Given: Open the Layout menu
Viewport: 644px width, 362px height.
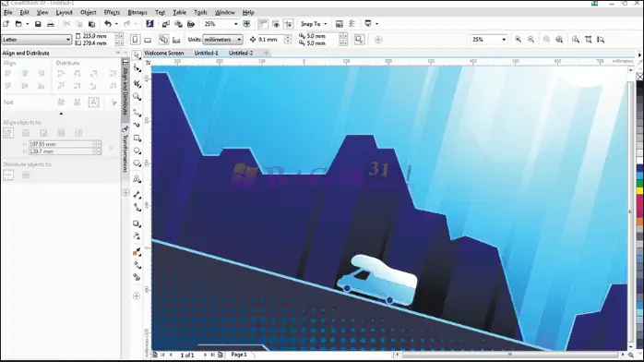Looking at the screenshot, I should pos(64,12).
